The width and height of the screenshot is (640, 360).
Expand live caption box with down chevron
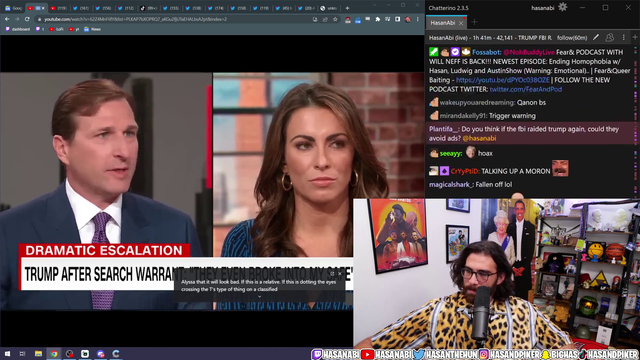coord(260,297)
